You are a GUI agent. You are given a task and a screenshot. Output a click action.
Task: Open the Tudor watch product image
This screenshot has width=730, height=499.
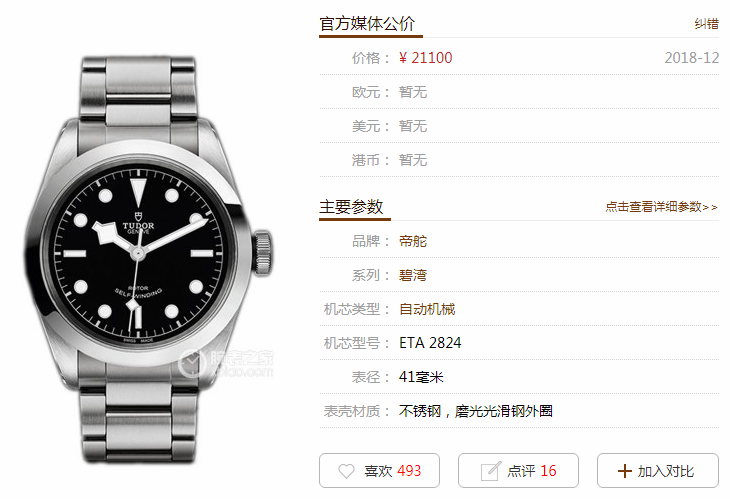click(148, 260)
